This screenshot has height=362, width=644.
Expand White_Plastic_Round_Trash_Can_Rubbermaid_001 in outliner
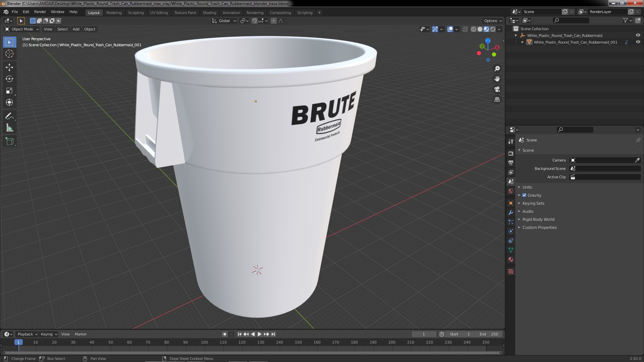pos(523,42)
